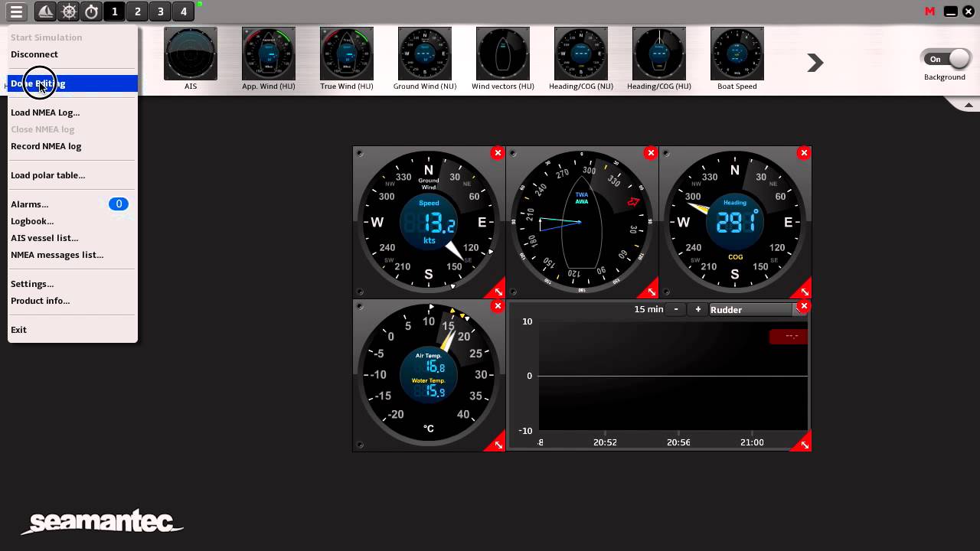Image resolution: width=980 pixels, height=551 pixels.
Task: Increase graph time span with plus button
Action: coord(697,309)
